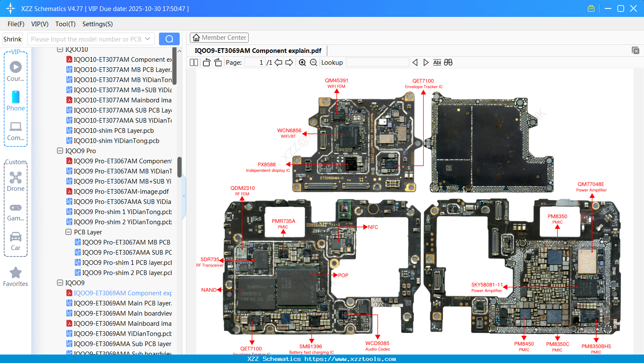Collapse the IQOO9 Pro tree node
The width and height of the screenshot is (644, 363).
tap(60, 151)
